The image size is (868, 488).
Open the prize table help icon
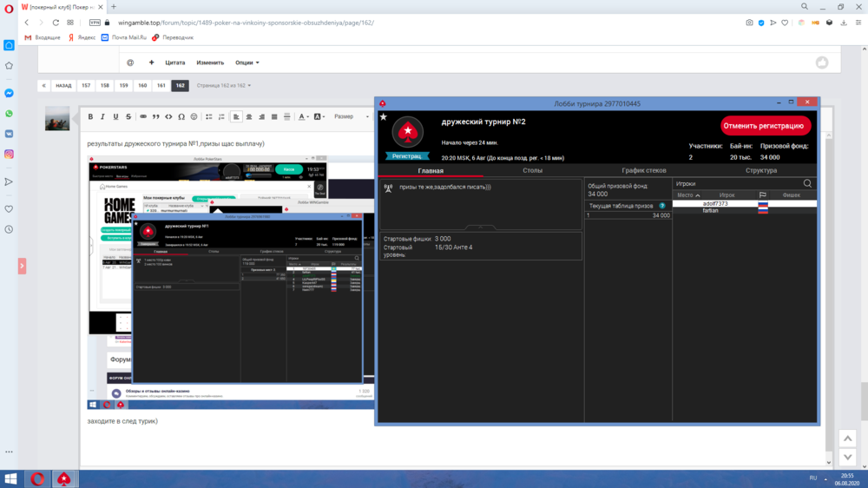point(661,206)
